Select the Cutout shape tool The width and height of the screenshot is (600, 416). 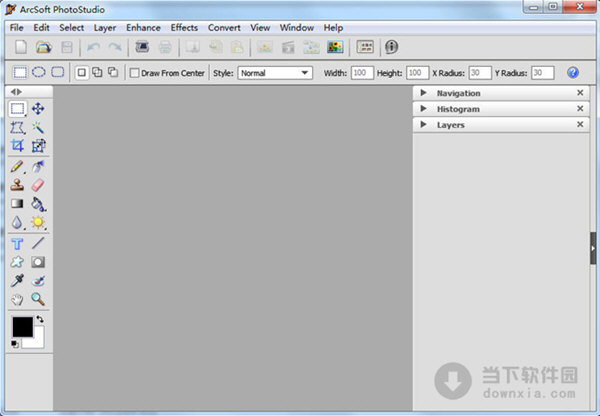point(38,262)
